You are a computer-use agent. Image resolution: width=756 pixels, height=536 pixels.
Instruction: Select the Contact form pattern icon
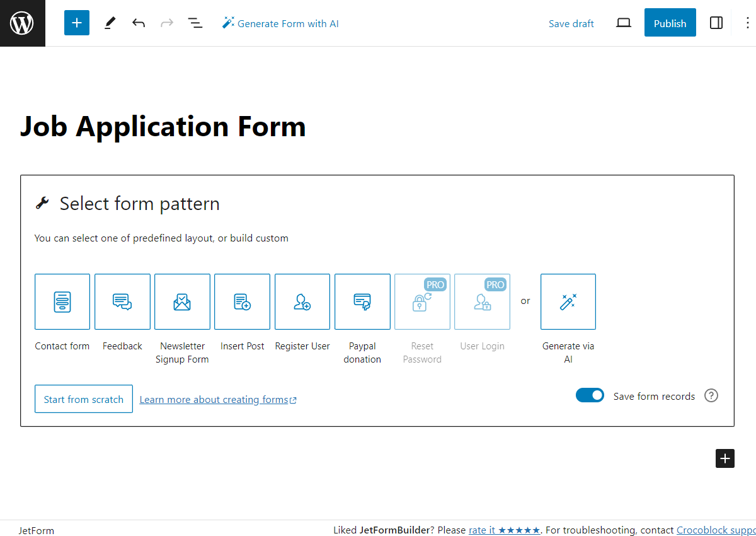[62, 301]
